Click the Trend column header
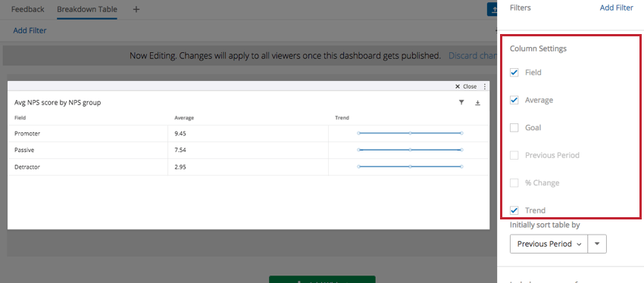Viewport: 644px width, 283px height. (342, 118)
